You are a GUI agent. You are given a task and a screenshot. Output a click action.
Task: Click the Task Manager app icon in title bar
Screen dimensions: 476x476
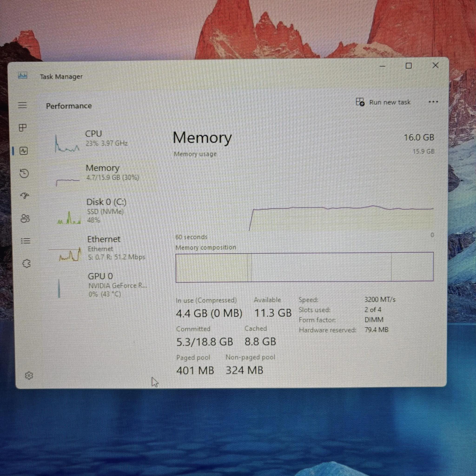pyautogui.click(x=23, y=76)
